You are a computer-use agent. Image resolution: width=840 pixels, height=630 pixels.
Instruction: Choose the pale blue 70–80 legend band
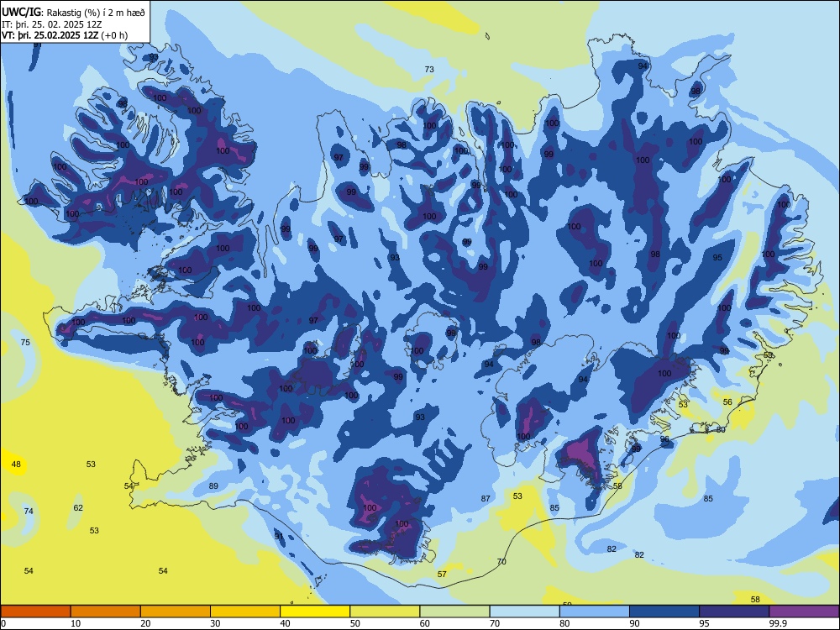[x=524, y=612]
